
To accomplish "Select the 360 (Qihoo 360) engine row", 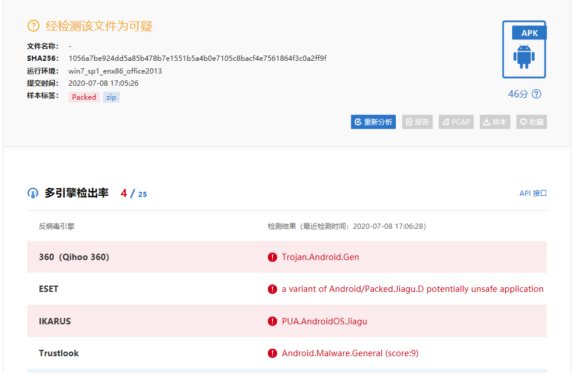I will pyautogui.click(x=74, y=257).
